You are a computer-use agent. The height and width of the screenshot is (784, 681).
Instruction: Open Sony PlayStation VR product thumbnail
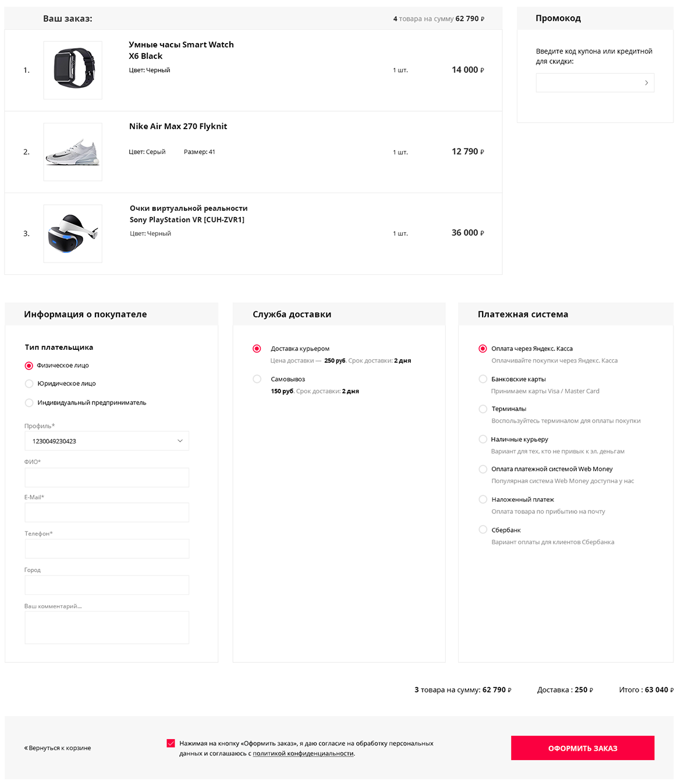pos(73,233)
